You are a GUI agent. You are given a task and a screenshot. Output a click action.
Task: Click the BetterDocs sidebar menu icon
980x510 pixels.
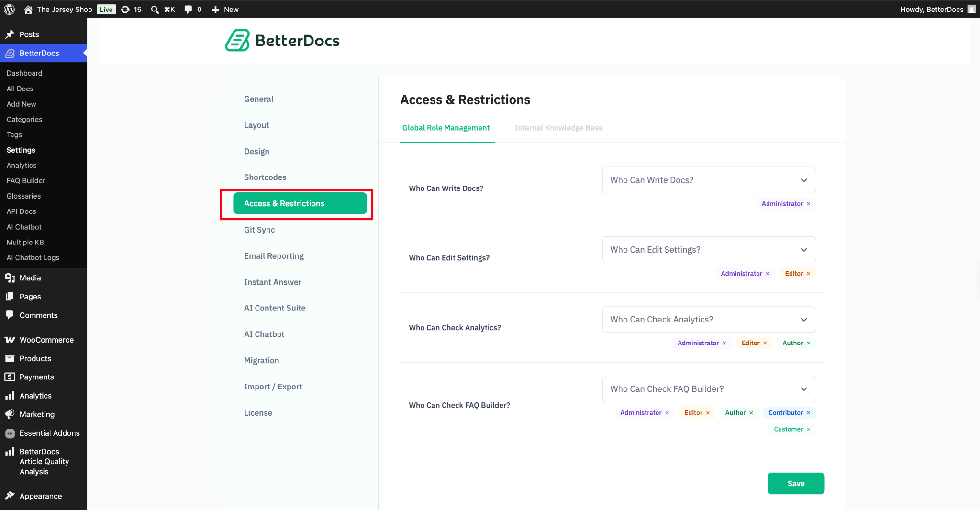coord(10,53)
